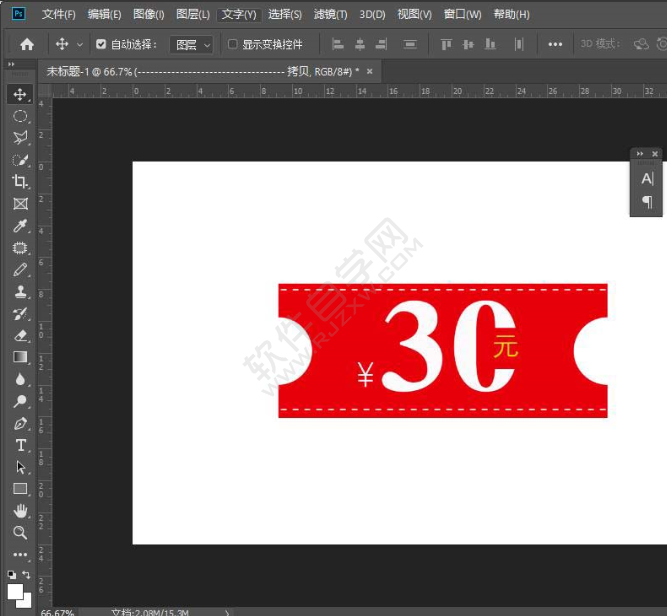Select the Zoom magnifier tool
This screenshot has height=616, width=667.
click(x=20, y=533)
